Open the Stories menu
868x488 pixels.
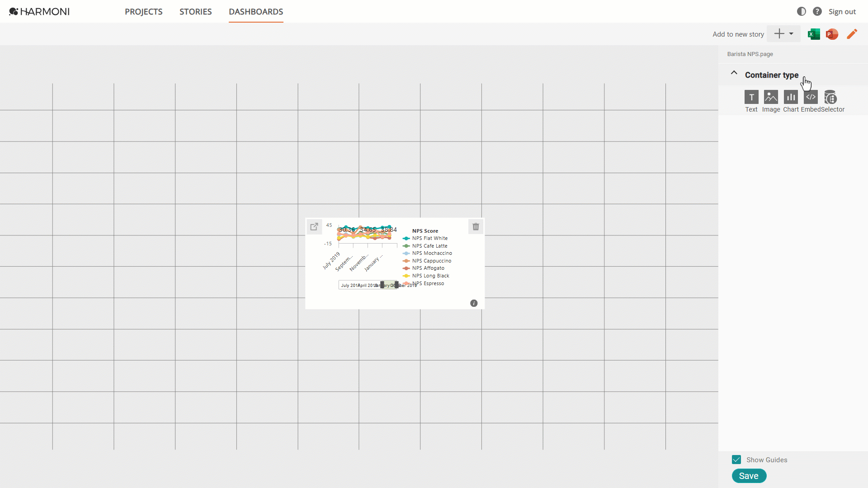[x=195, y=12]
